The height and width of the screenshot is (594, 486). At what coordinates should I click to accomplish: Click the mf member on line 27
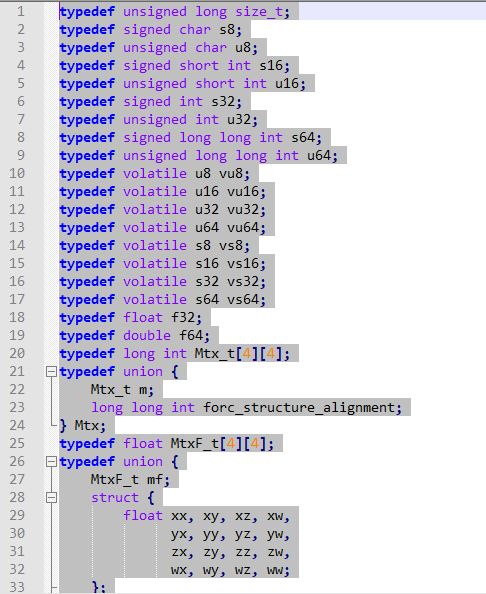click(x=155, y=480)
